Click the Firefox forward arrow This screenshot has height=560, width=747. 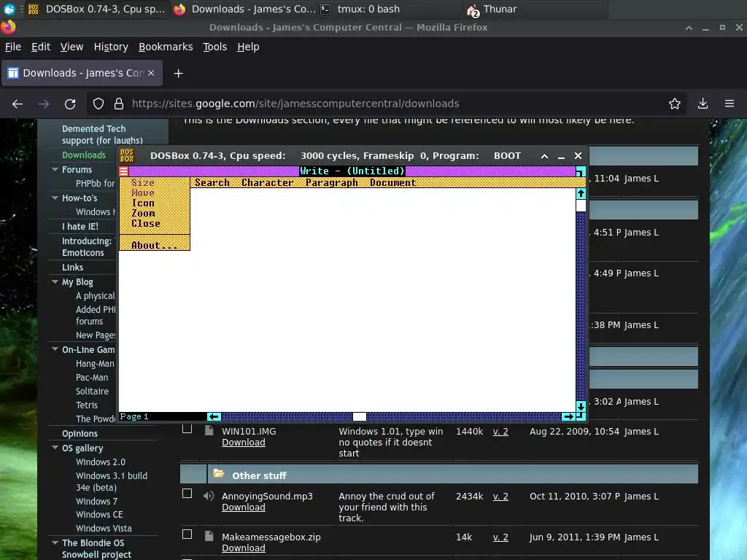coord(44,104)
